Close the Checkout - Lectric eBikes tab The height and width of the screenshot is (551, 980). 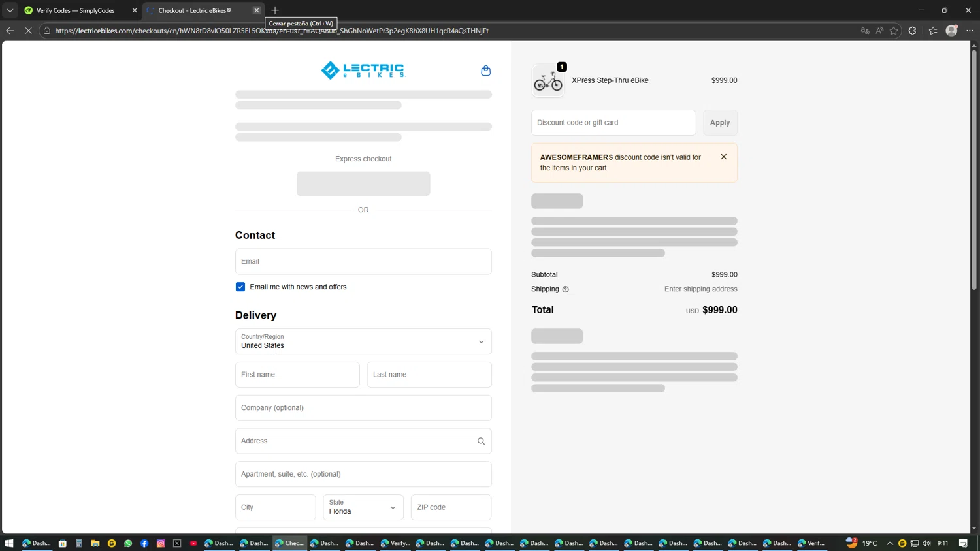coord(257,10)
